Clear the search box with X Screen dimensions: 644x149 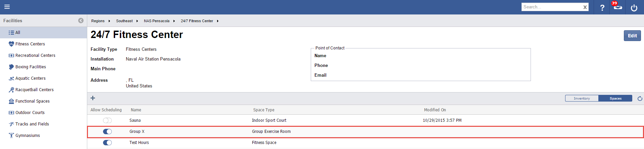(x=585, y=7)
